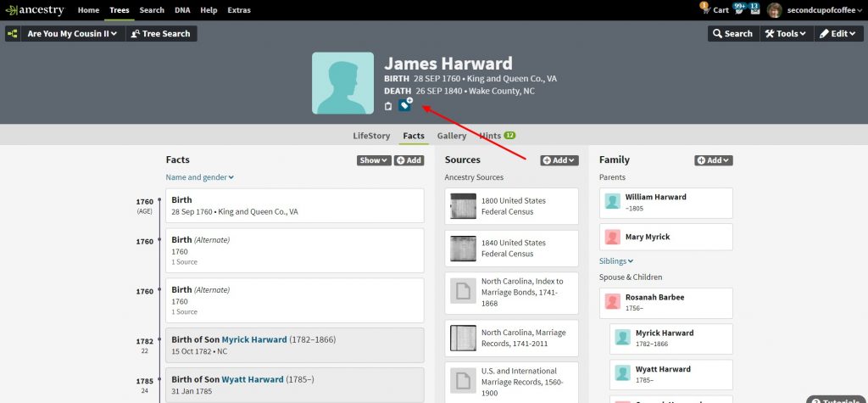The height and width of the screenshot is (403, 868).
Task: Click James Harward profile silhouette
Action: (342, 83)
